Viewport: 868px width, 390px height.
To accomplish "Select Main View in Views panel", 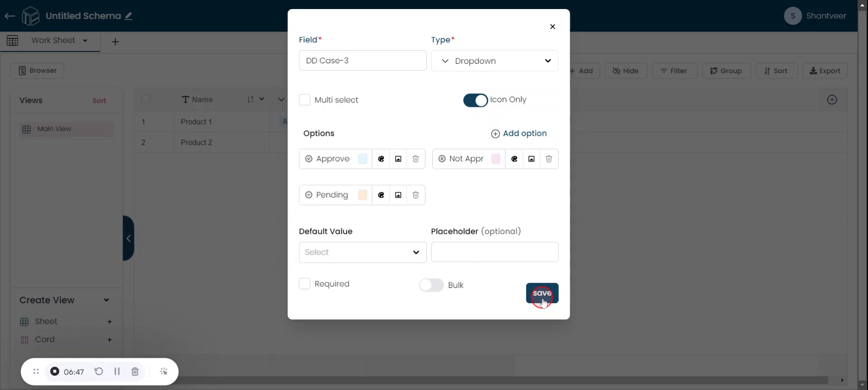I will [x=54, y=129].
